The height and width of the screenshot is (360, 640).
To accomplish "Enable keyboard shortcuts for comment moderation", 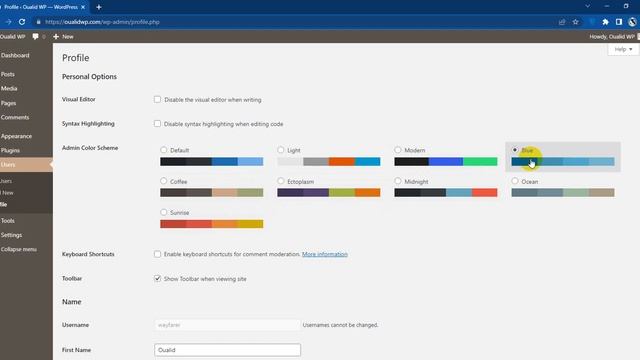I will (x=157, y=254).
